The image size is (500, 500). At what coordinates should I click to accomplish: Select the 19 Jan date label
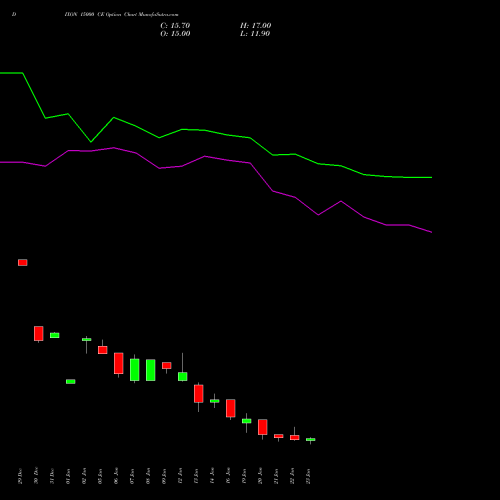244,476
